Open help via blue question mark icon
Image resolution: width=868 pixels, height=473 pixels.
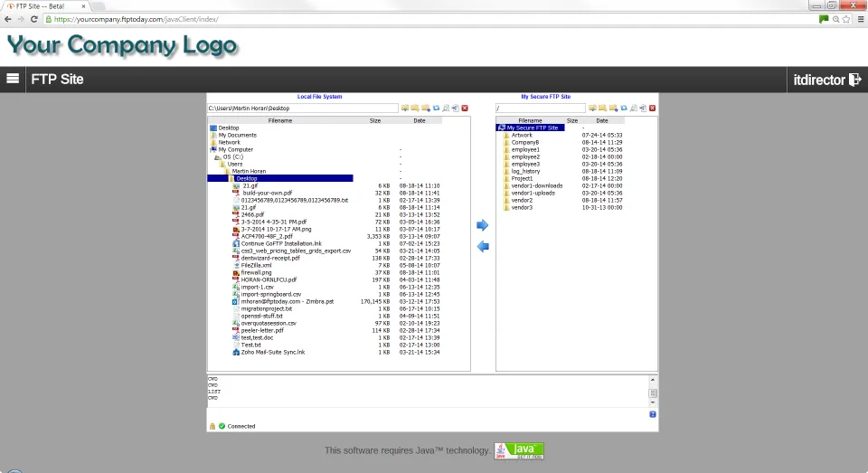point(653,413)
